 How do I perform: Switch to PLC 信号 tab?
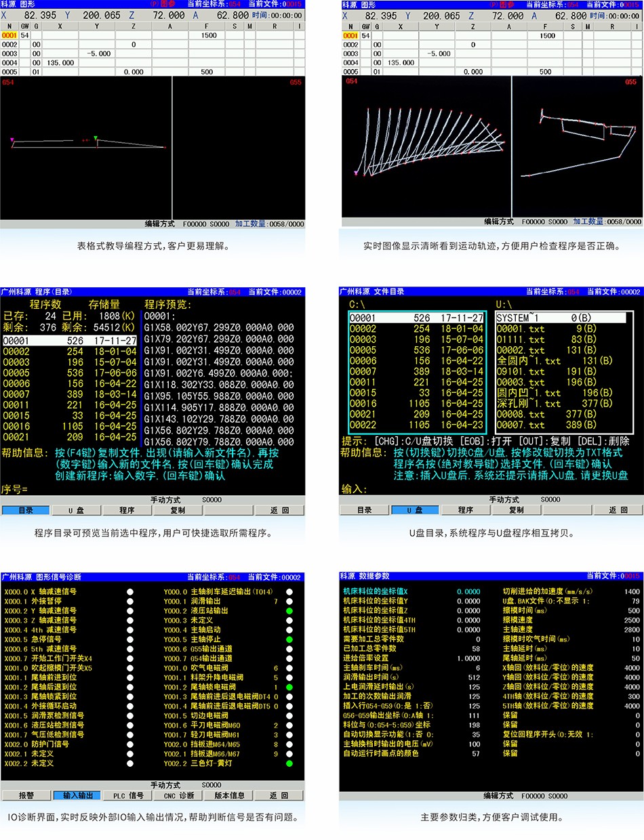[x=127, y=795]
